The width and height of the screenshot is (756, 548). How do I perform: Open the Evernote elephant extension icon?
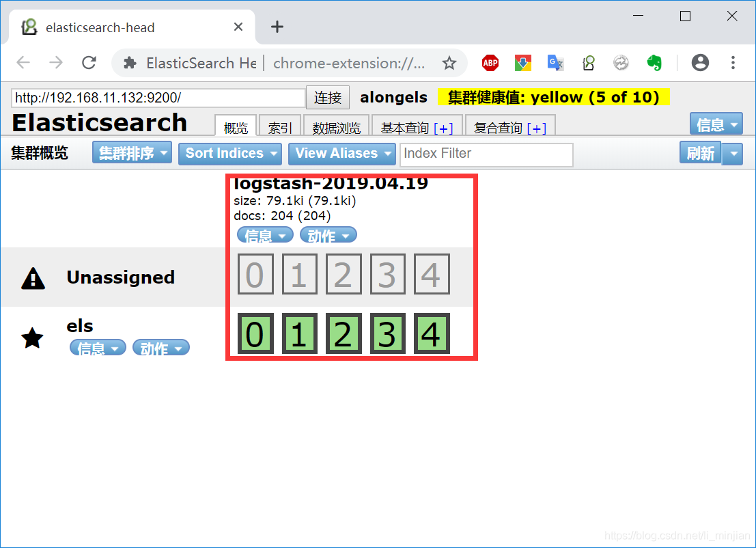tap(654, 63)
